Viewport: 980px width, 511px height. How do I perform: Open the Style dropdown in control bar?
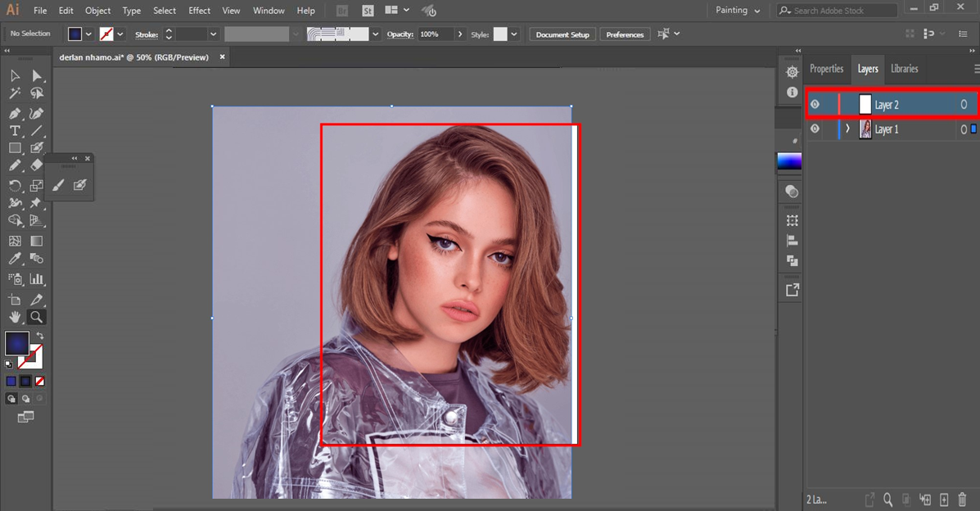(513, 34)
